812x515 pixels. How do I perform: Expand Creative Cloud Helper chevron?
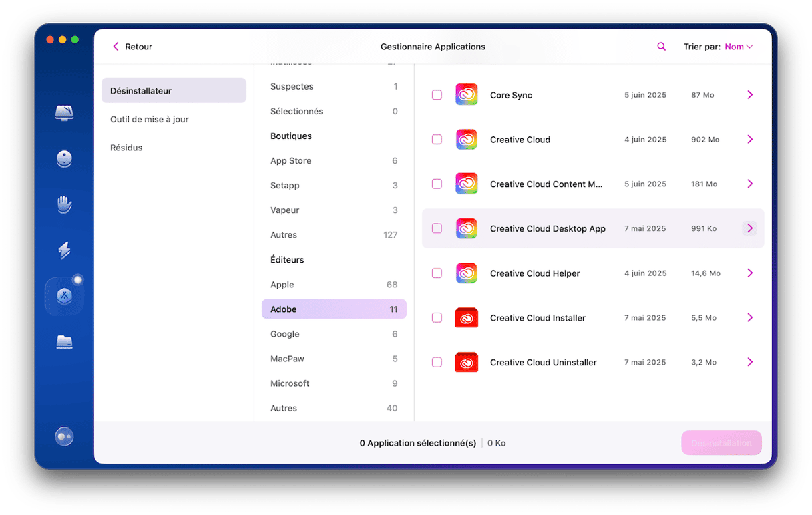coord(750,273)
